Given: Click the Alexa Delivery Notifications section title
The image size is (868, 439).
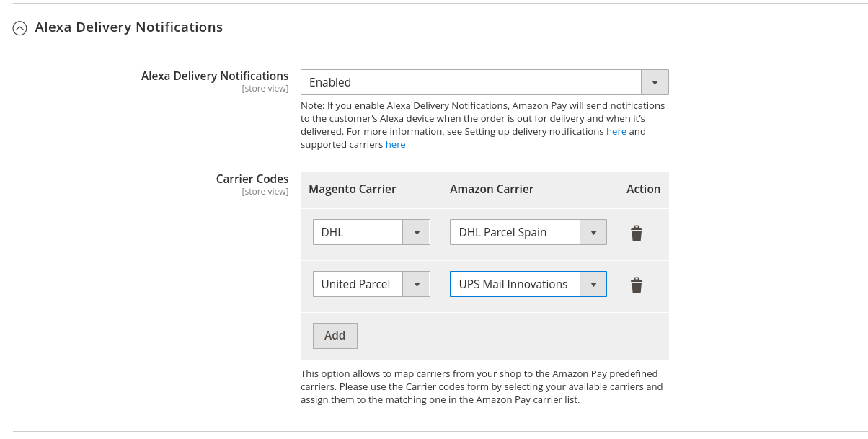Looking at the screenshot, I should [129, 27].
